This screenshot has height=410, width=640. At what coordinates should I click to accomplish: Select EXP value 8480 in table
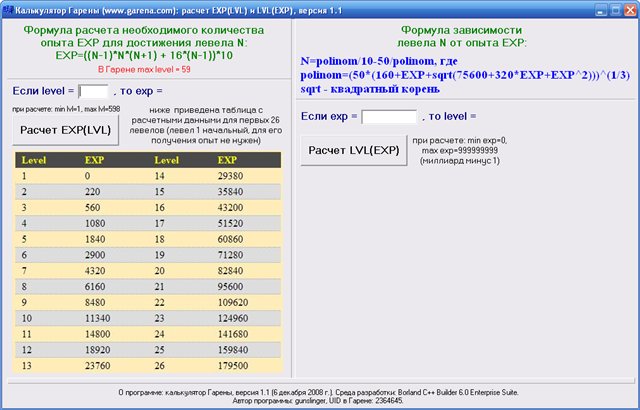coord(95,302)
